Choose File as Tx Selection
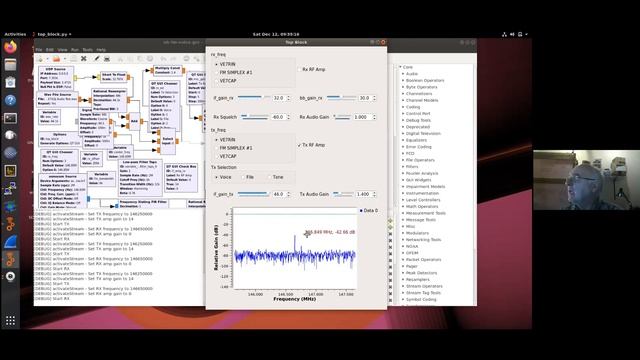 pos(248,177)
